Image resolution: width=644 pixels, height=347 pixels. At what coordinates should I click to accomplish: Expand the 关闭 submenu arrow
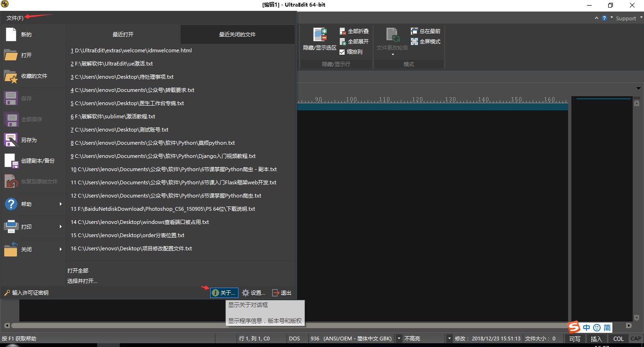[61, 249]
